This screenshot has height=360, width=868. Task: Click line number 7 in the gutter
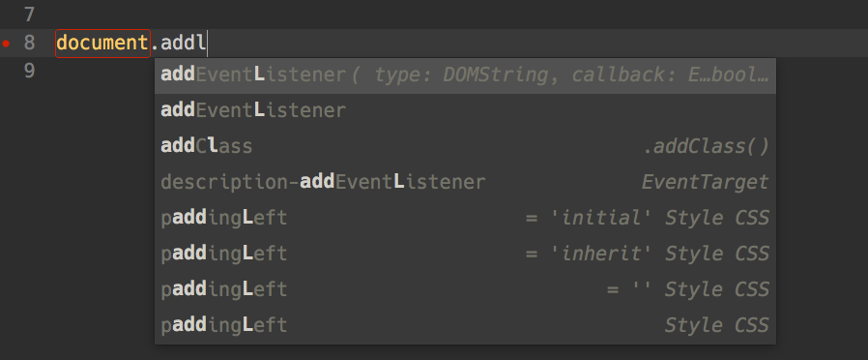[x=29, y=15]
